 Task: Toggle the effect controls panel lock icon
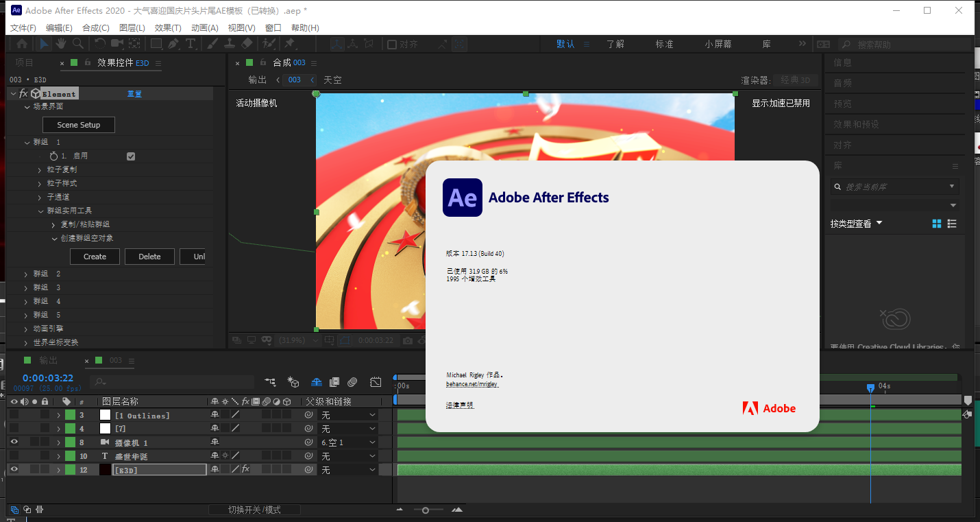pyautogui.click(x=87, y=63)
